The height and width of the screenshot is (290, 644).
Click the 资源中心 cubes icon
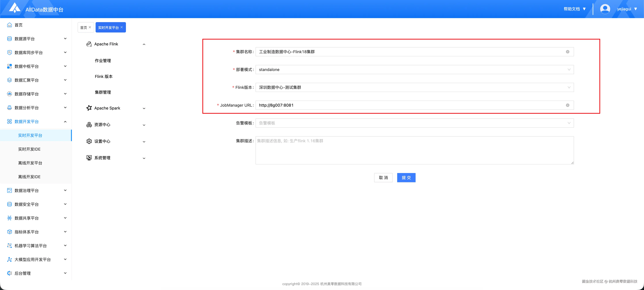pos(89,124)
